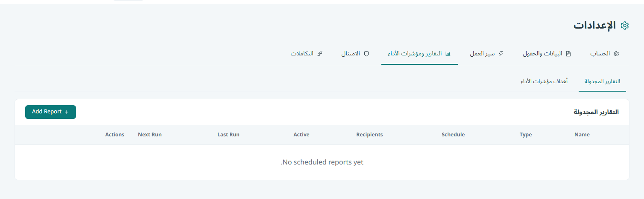This screenshot has width=644, height=199.
Task: Click the Add Report button label
Action: tap(47, 112)
